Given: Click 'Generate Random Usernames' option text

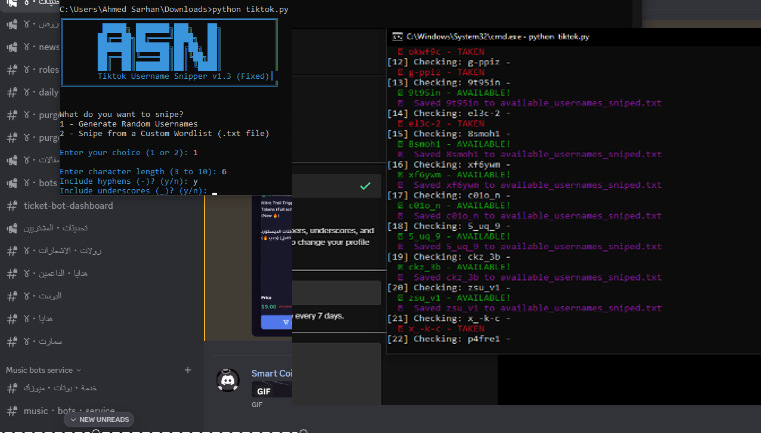Looking at the screenshot, I should coord(138,124).
